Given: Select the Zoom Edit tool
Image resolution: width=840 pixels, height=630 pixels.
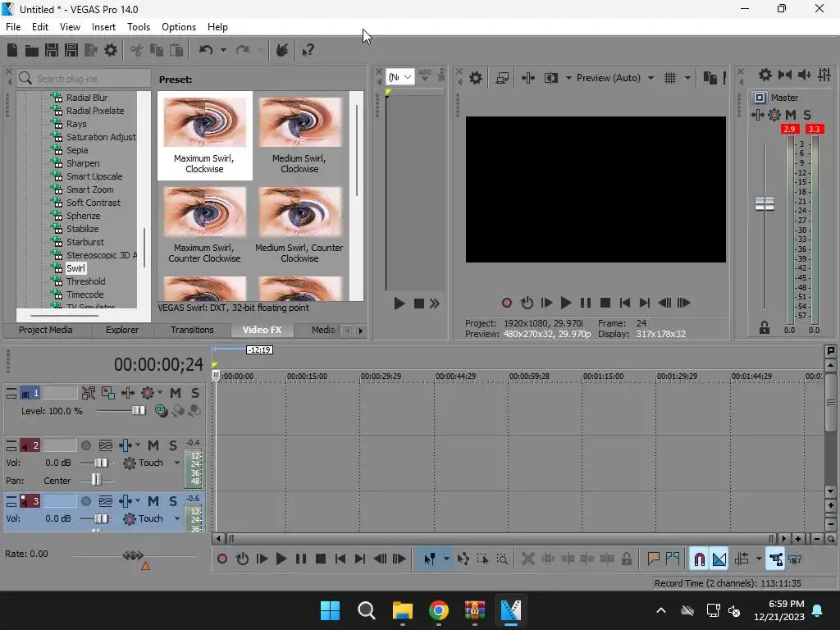Looking at the screenshot, I should [x=502, y=559].
